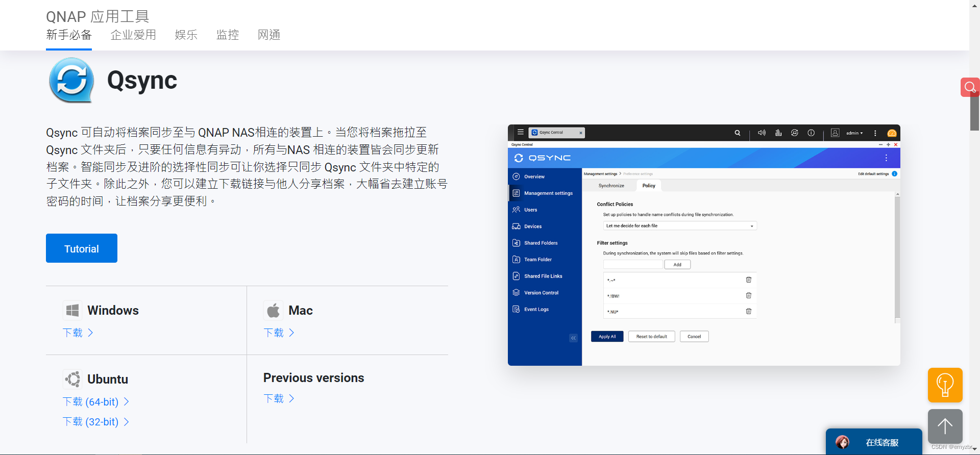Image resolution: width=980 pixels, height=455 pixels.
Task: Click the magnifier search icon in NAS toolbar
Action: pos(738,133)
